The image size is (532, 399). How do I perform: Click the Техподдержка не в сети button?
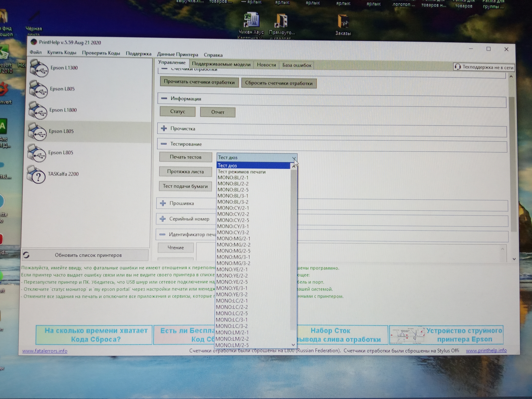pyautogui.click(x=484, y=67)
